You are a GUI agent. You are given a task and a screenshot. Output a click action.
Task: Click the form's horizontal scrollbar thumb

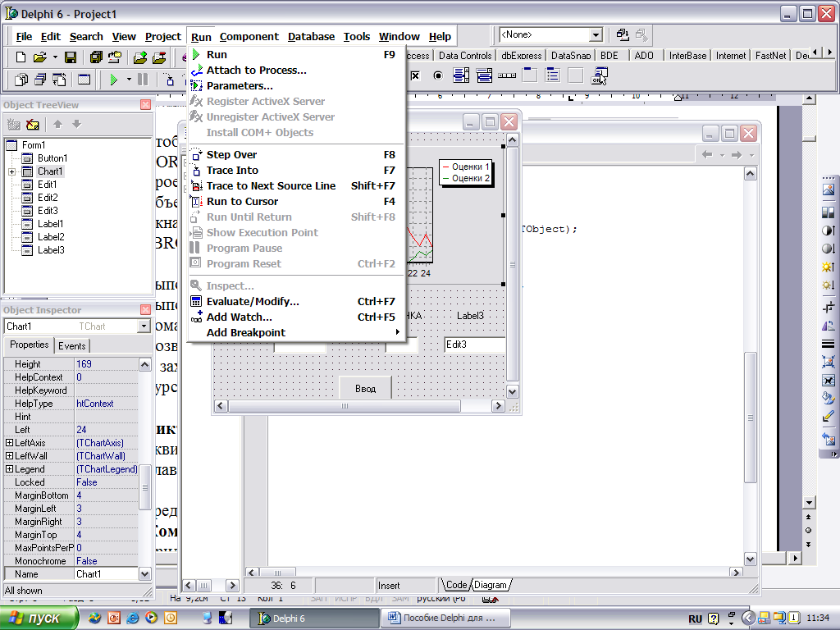345,406
